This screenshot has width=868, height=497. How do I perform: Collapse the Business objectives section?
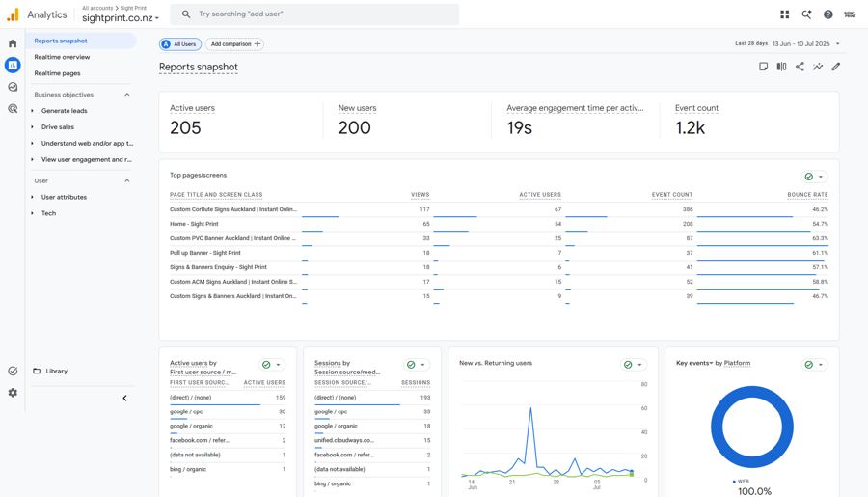[126, 95]
